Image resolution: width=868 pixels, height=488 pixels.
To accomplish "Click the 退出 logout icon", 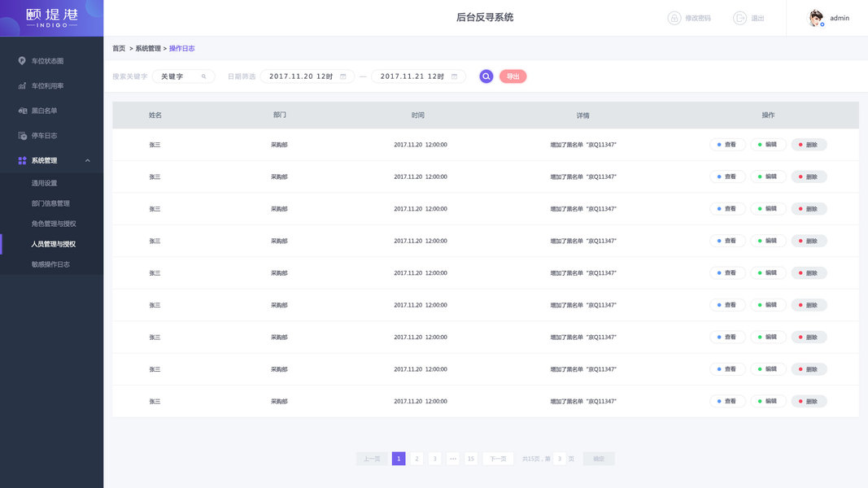I will tap(739, 18).
